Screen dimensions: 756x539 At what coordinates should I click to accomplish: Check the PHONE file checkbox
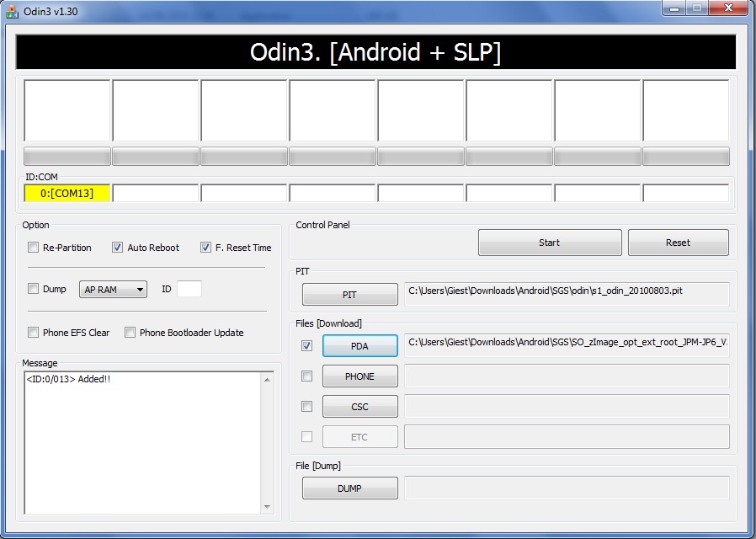[306, 376]
